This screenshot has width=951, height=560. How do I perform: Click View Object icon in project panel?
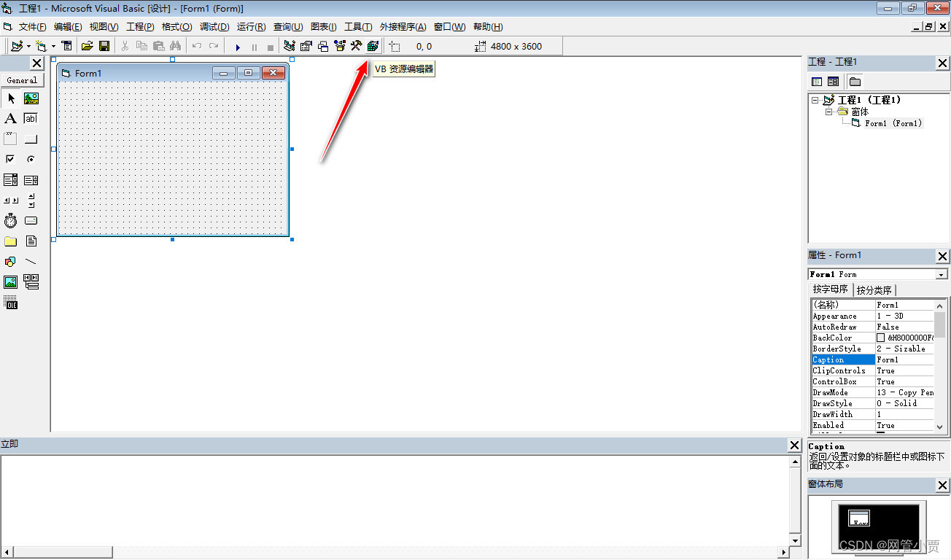(833, 82)
